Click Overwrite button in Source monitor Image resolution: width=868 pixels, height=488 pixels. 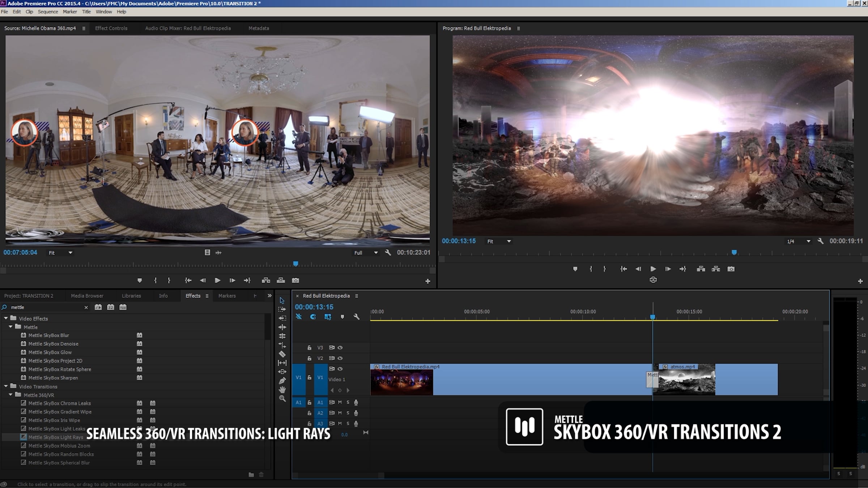pos(281,281)
